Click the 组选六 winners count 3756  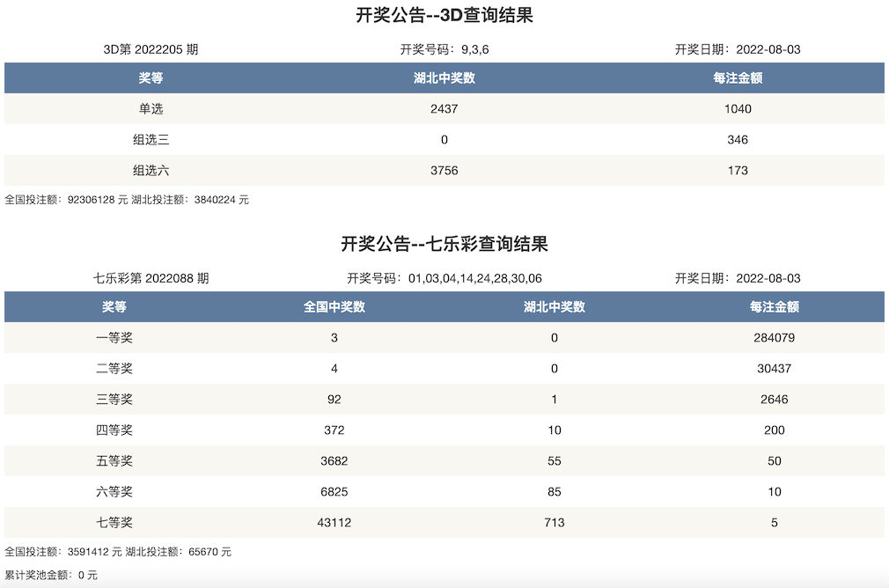tap(444, 170)
